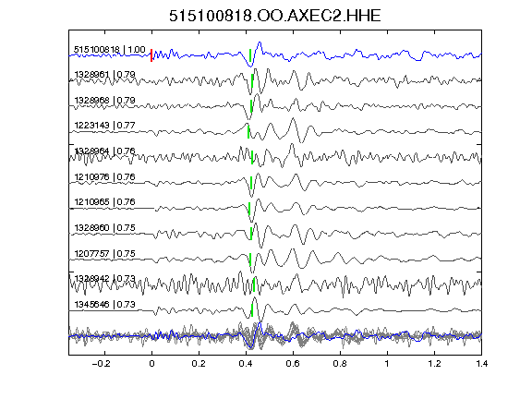
Task: Click the trace label 1223143 | 0.77
Action: (x=104, y=126)
